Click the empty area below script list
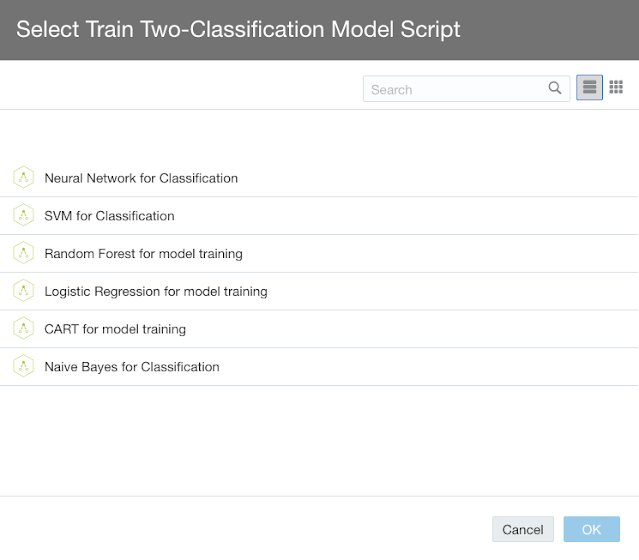Viewport: 639px width, 560px height. tap(319, 440)
